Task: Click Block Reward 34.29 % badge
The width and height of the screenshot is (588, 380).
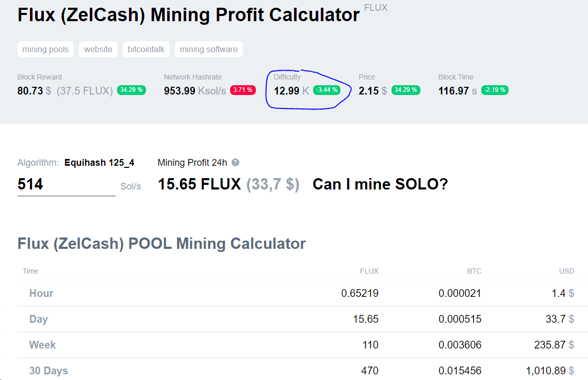Action: click(131, 90)
